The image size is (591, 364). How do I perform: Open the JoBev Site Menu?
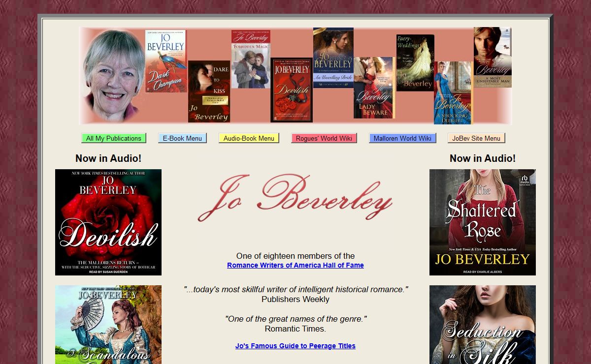476,138
